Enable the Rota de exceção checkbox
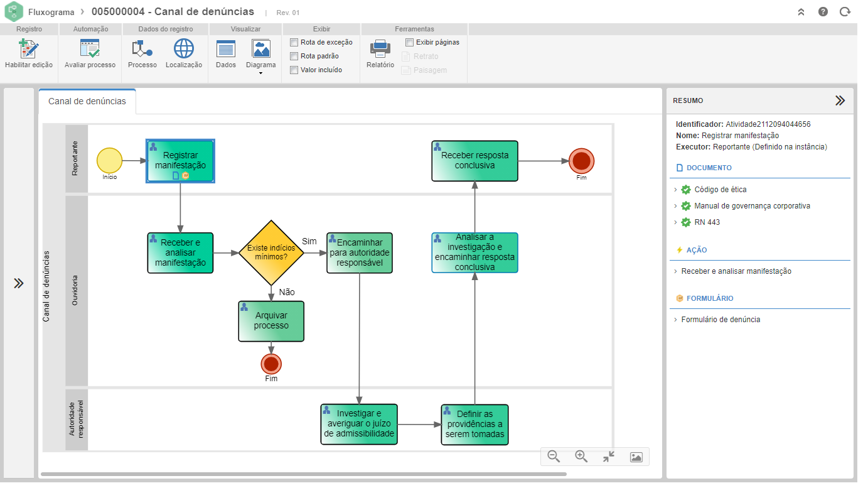 pos(294,43)
